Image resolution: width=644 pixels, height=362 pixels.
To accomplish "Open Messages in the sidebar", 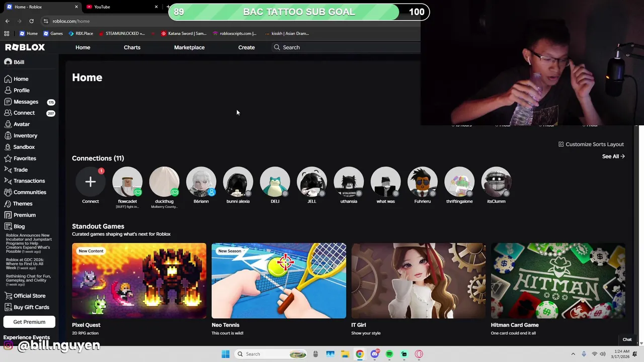I will [x=21, y=102].
